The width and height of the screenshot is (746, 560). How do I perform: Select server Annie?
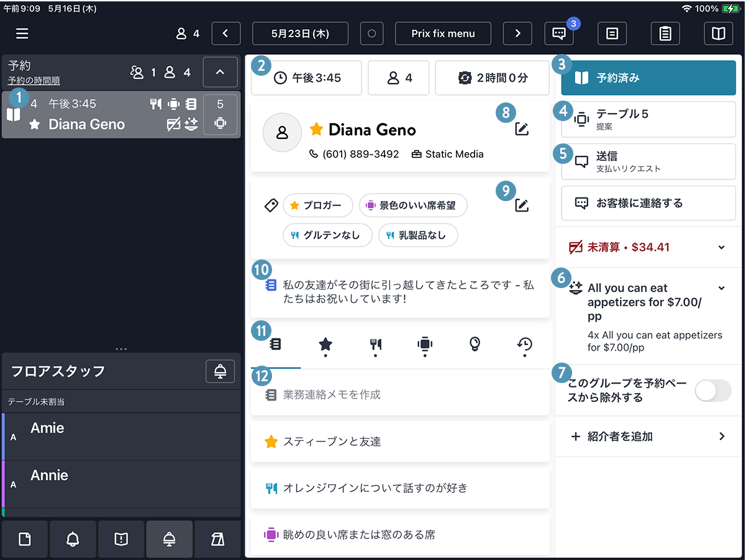click(x=121, y=484)
